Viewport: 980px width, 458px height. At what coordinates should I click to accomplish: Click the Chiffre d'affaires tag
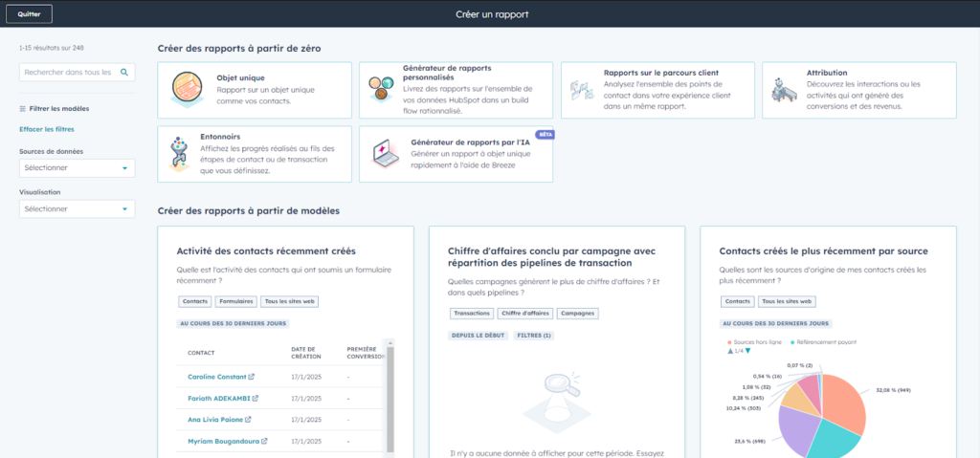pos(525,313)
